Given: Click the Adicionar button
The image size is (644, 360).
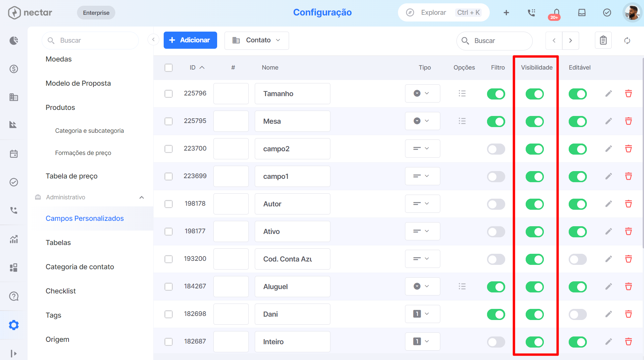Looking at the screenshot, I should click(x=190, y=40).
